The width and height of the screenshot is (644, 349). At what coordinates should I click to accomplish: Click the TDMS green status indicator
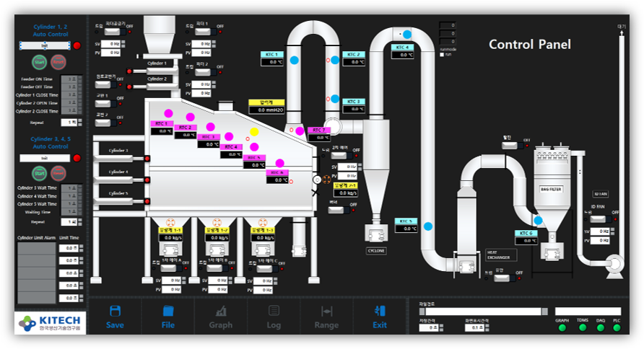(x=583, y=327)
